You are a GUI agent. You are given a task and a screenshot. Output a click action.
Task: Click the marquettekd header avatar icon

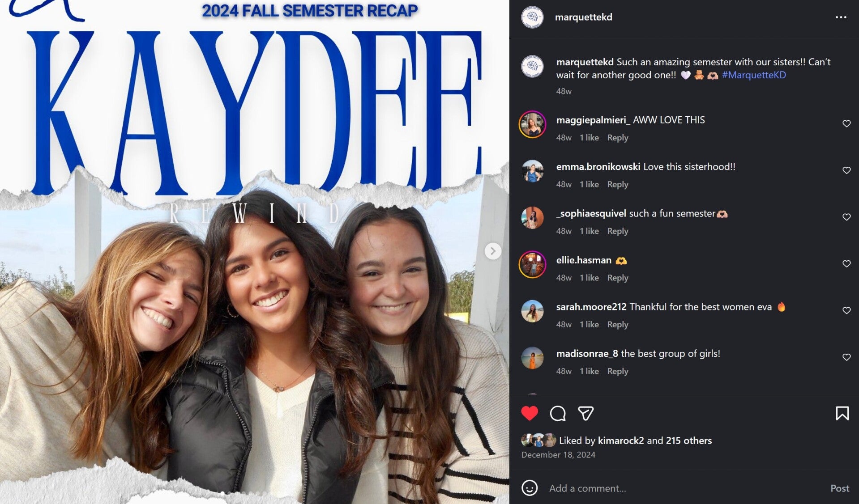[532, 17]
